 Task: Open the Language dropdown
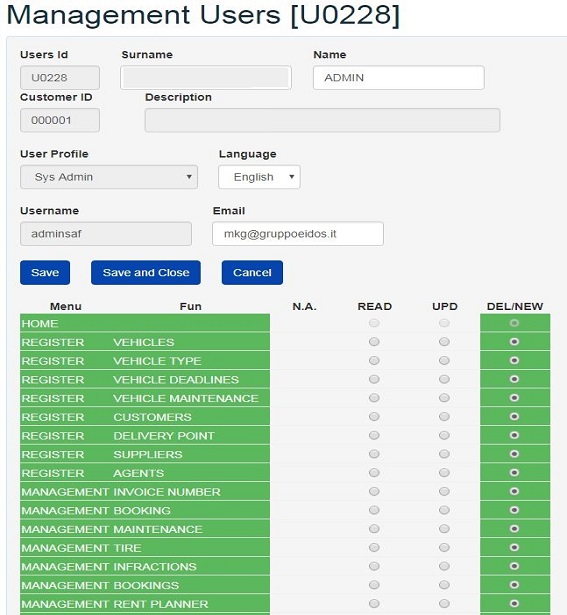coord(259,177)
